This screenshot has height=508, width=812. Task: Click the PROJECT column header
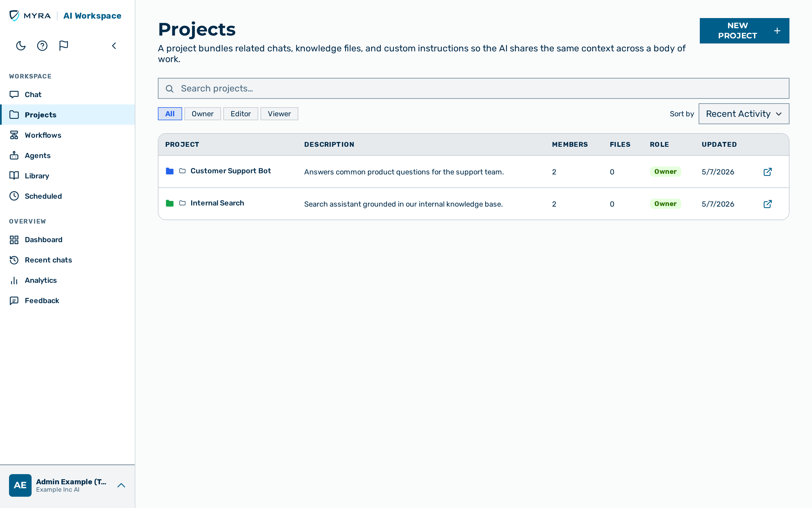[182, 144]
